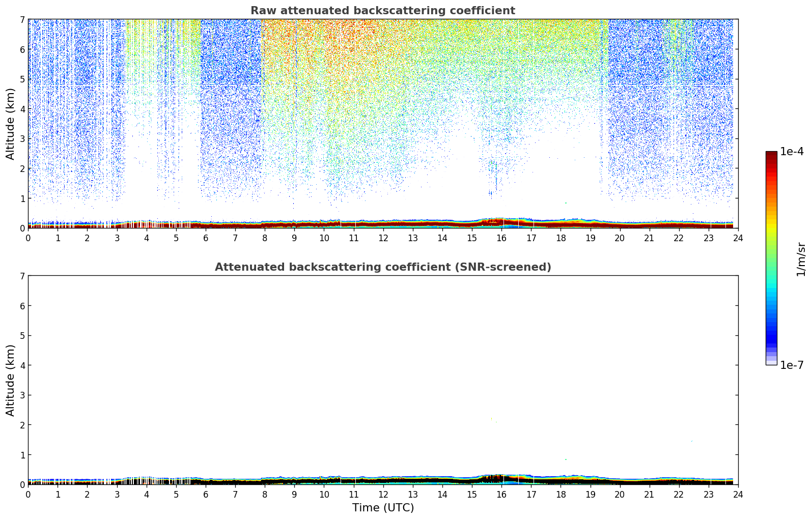Click altitude tick "6" on the SNR-screened plot
The height and width of the screenshot is (519, 812).
tap(22, 306)
